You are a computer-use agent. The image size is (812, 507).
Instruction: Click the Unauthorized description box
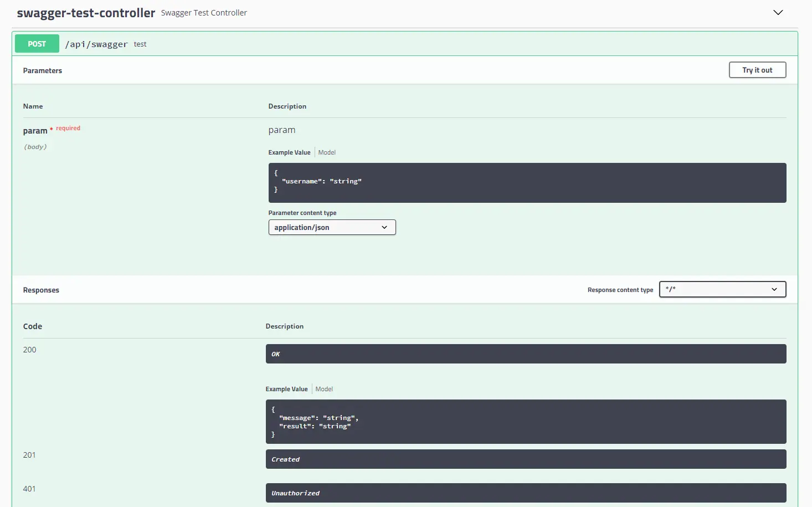tap(526, 493)
